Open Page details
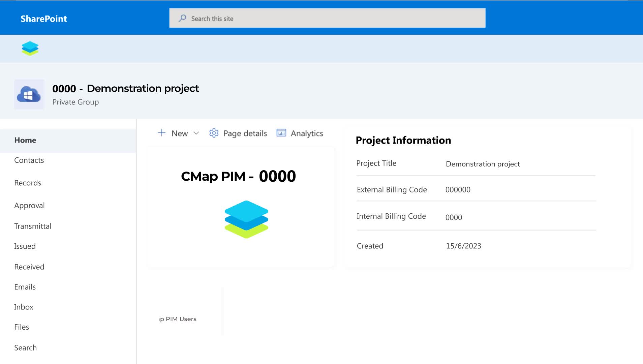The image size is (643, 364). coord(245,133)
